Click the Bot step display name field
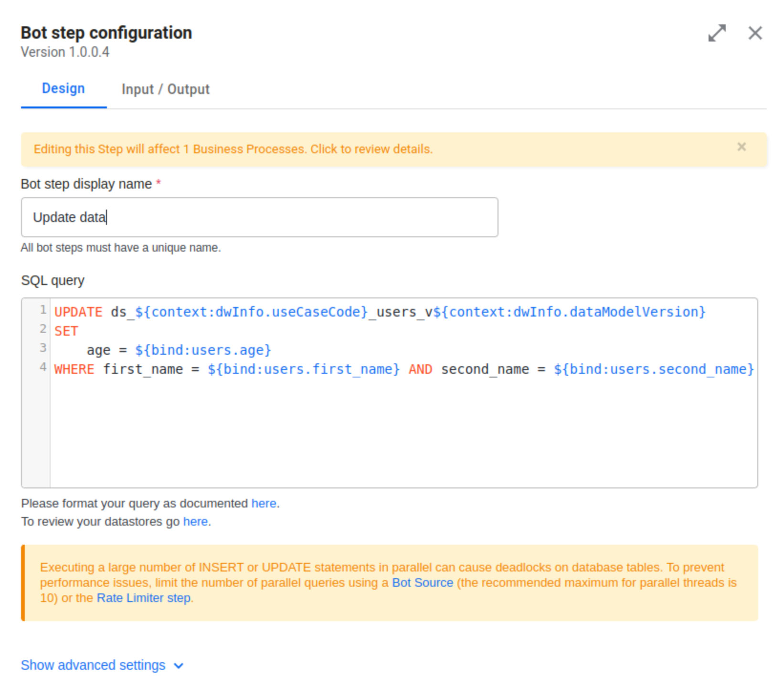The height and width of the screenshot is (687, 784). tap(259, 217)
